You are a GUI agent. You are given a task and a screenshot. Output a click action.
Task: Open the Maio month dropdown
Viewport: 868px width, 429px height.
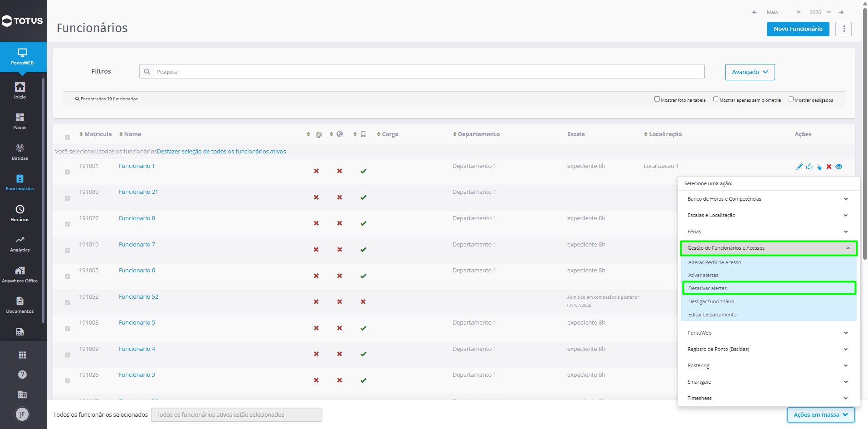point(783,12)
